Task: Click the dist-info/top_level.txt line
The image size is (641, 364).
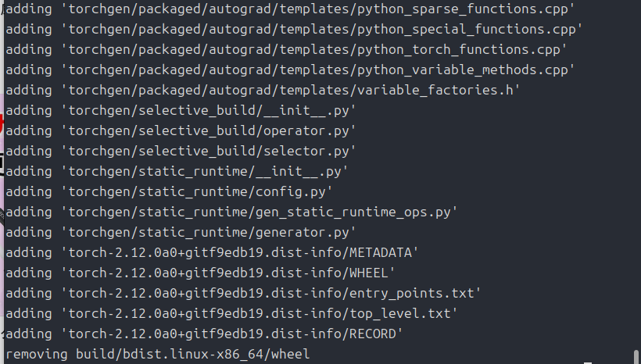Action: click(231, 313)
